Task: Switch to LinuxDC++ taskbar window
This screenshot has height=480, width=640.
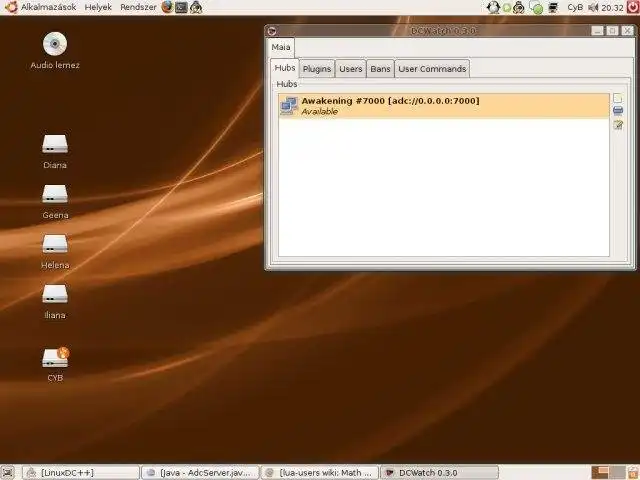Action: click(x=80, y=473)
